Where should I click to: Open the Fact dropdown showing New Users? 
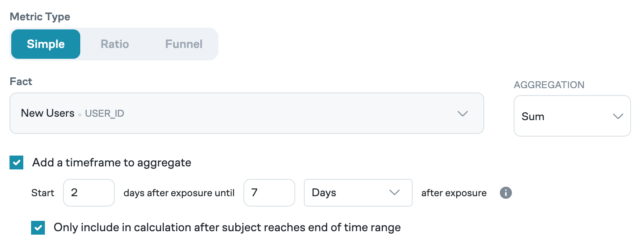[246, 113]
